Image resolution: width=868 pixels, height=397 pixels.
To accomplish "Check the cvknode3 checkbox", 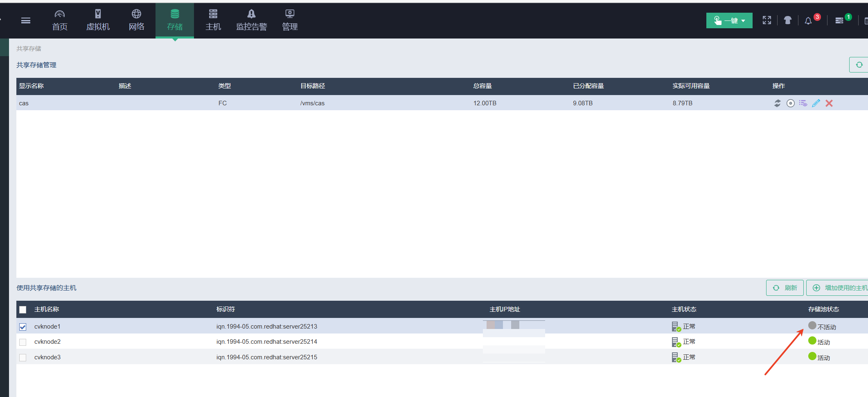I will 23,358.
